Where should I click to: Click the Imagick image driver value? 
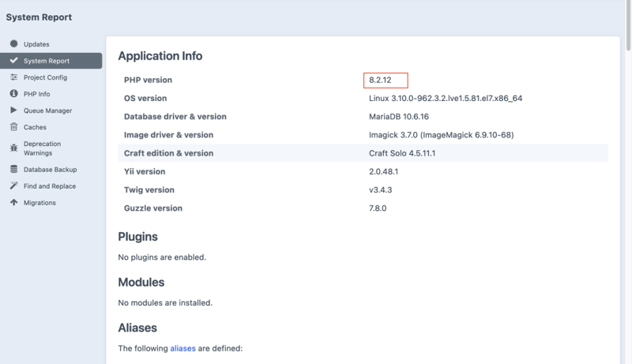pos(441,135)
